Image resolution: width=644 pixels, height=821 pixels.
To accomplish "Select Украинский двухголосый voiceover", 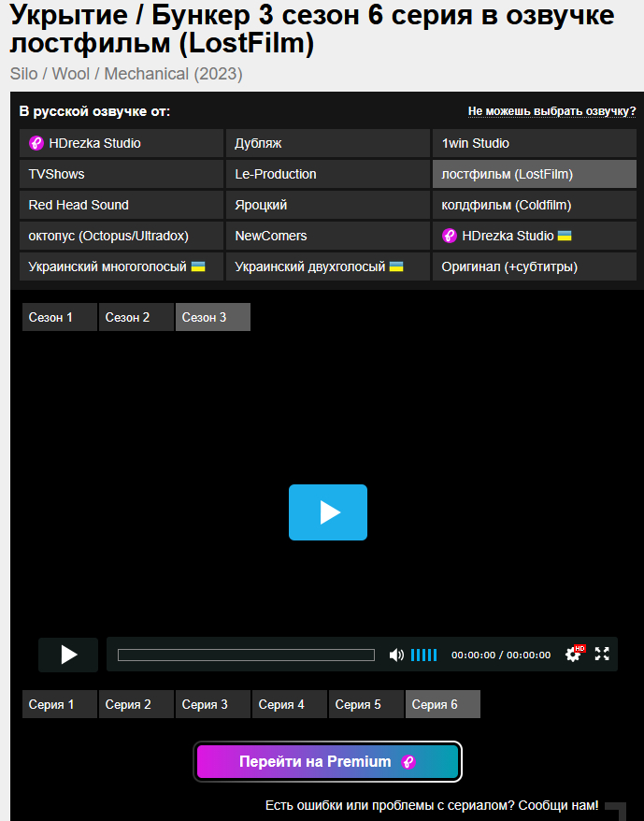I will point(328,266).
